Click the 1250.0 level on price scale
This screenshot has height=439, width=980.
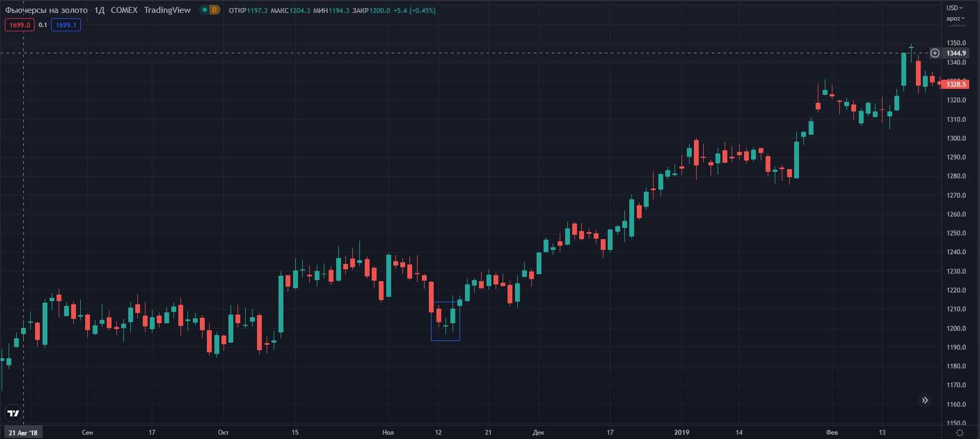[x=956, y=233]
